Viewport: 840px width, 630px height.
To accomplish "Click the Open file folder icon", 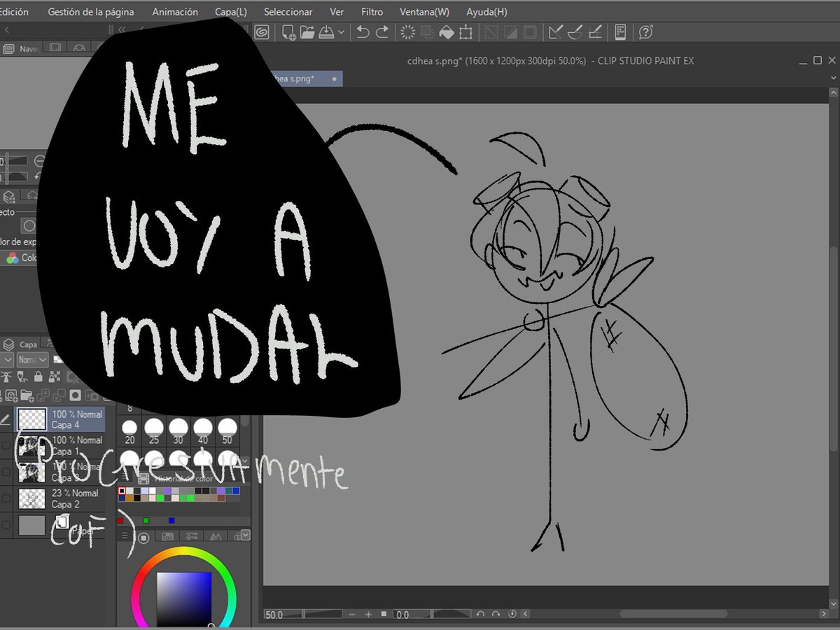I will tap(307, 32).
